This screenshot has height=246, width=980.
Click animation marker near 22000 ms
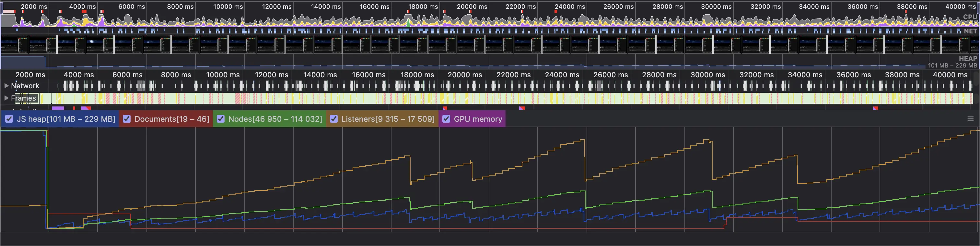[x=522, y=108]
